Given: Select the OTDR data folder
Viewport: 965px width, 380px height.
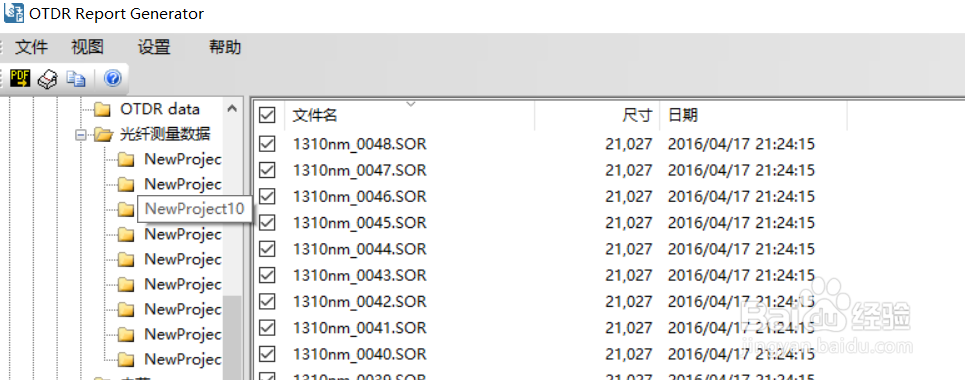Looking at the screenshot, I should [160, 110].
